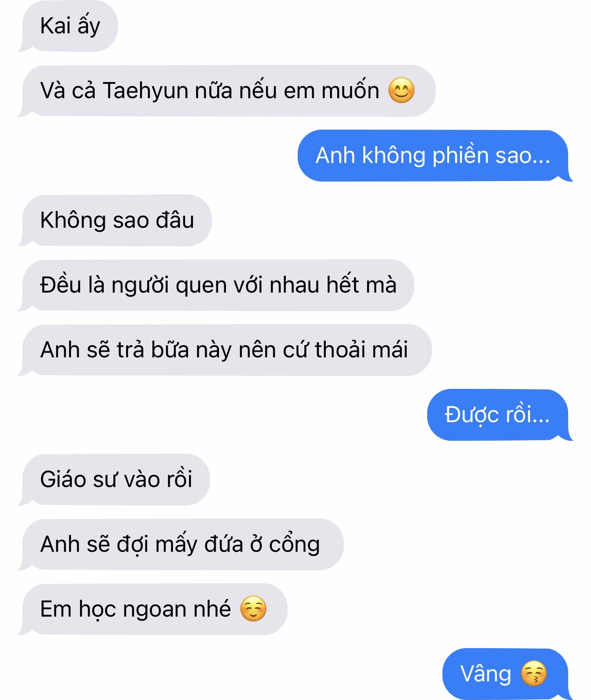Select the 'Kai ấy' message bubble
Viewport: 591px width, 700px height.
pos(68,26)
